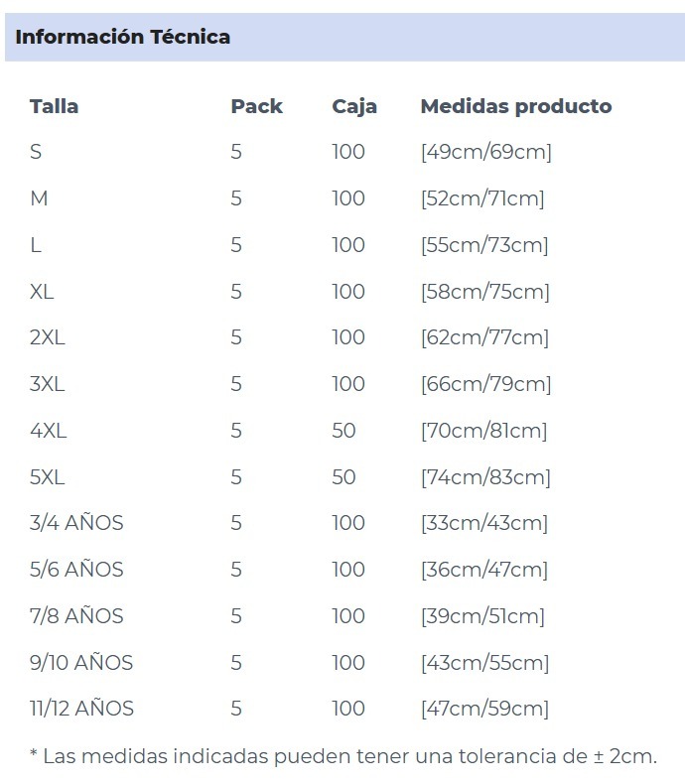Click the Información Técnica section header

(122, 37)
